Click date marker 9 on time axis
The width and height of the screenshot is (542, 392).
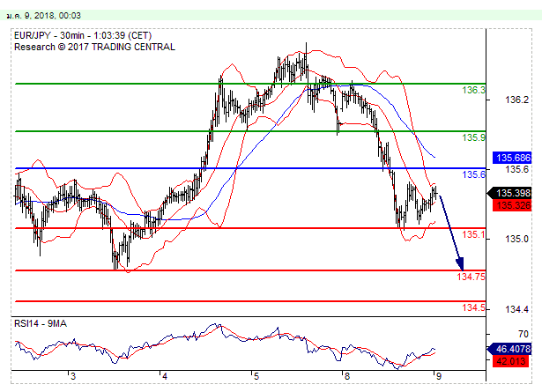439,376
